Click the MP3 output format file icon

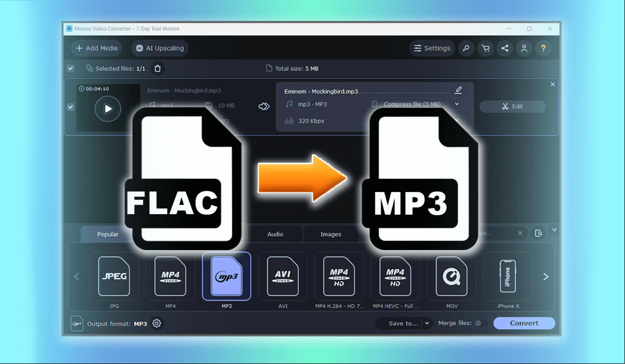[x=77, y=323]
